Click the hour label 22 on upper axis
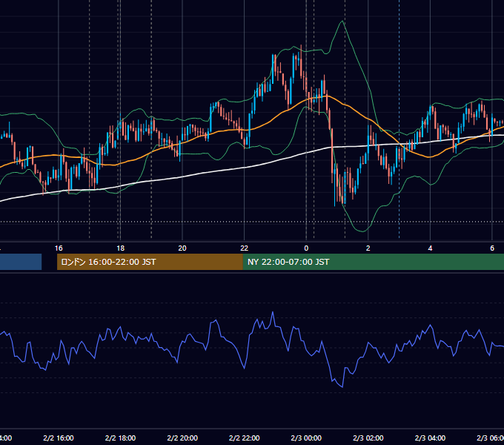 (x=245, y=248)
